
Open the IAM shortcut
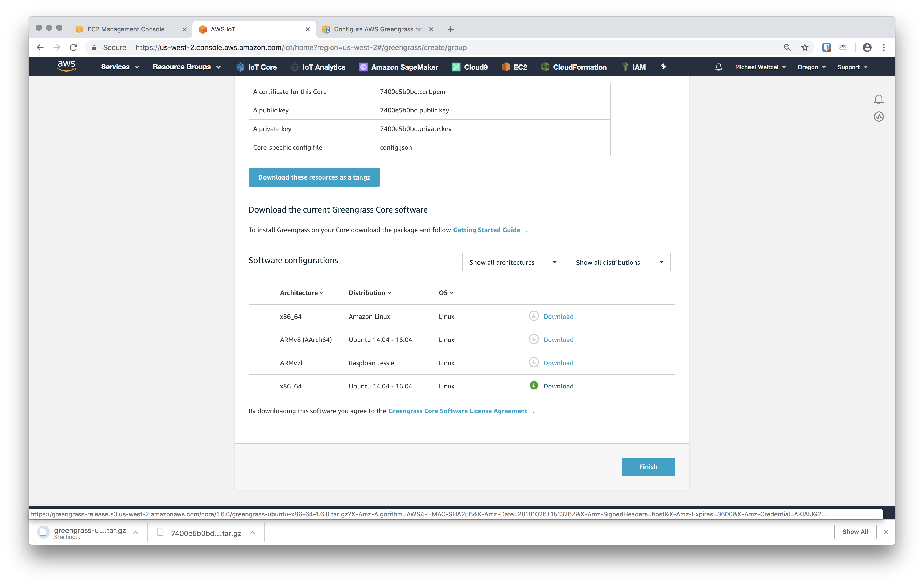pos(633,67)
